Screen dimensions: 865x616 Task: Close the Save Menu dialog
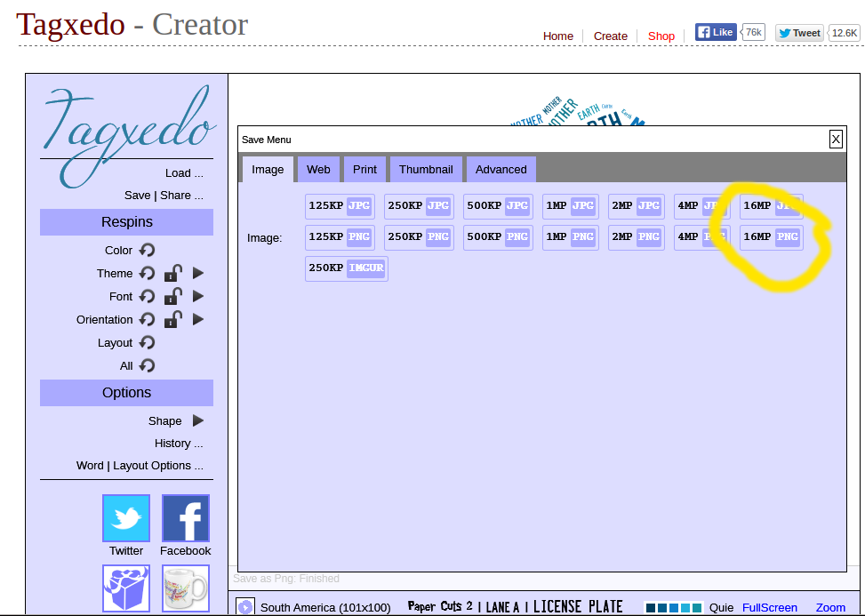pos(836,140)
